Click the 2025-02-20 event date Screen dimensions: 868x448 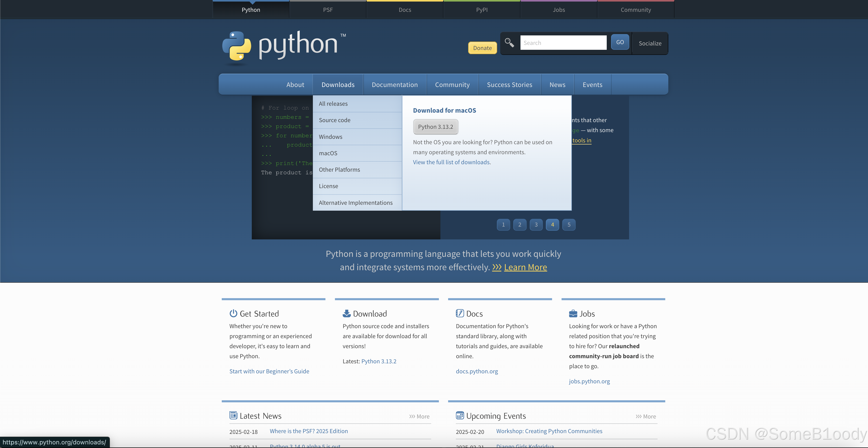(470, 432)
